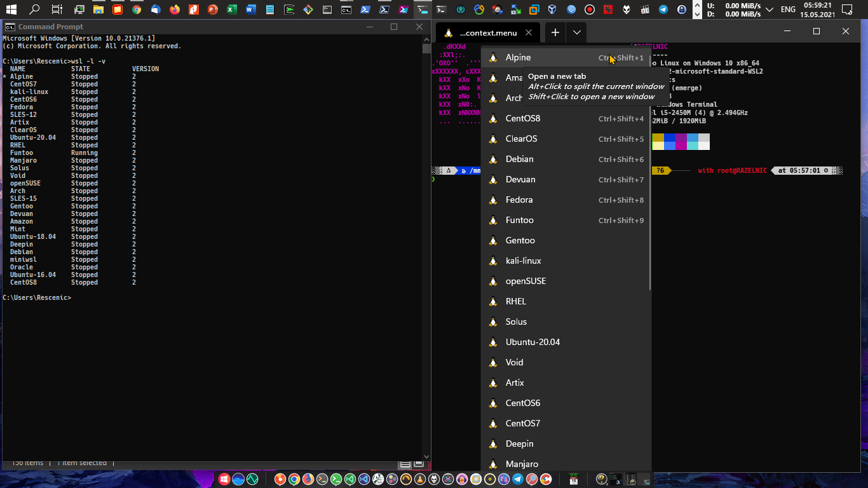The height and width of the screenshot is (488, 868).
Task: Open Firefox from the top taskbar
Action: [175, 10]
